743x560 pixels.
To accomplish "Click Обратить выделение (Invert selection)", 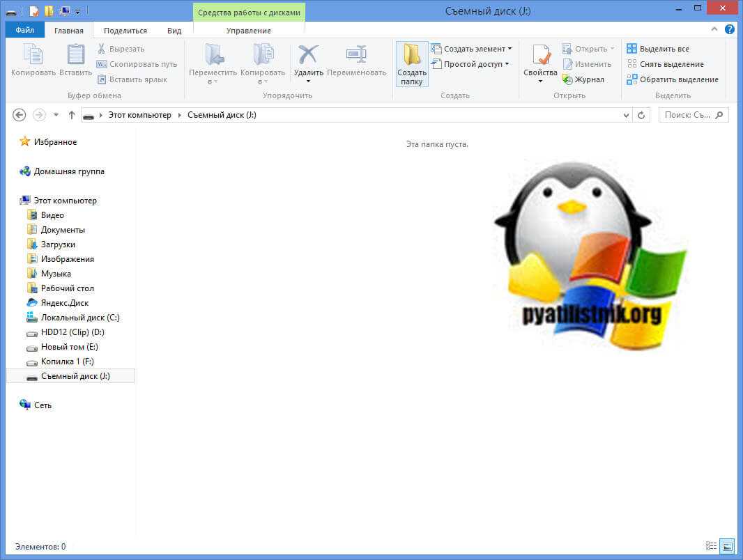I will [673, 79].
